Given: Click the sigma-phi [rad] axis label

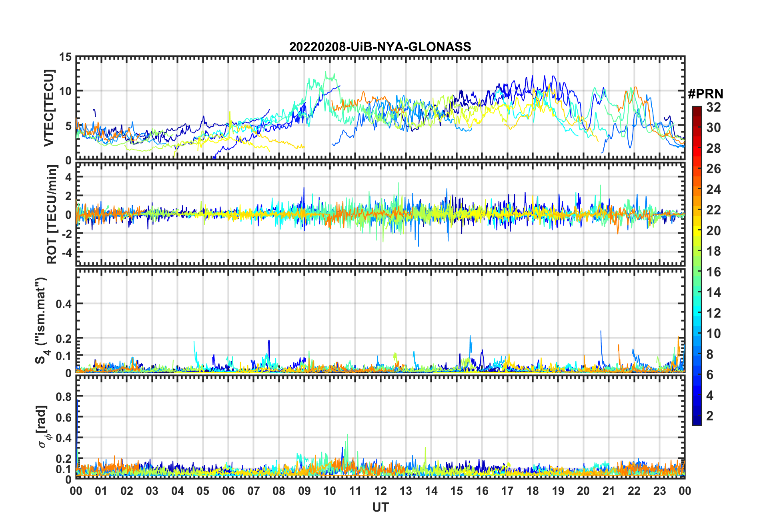Looking at the screenshot, I should click(x=43, y=426).
